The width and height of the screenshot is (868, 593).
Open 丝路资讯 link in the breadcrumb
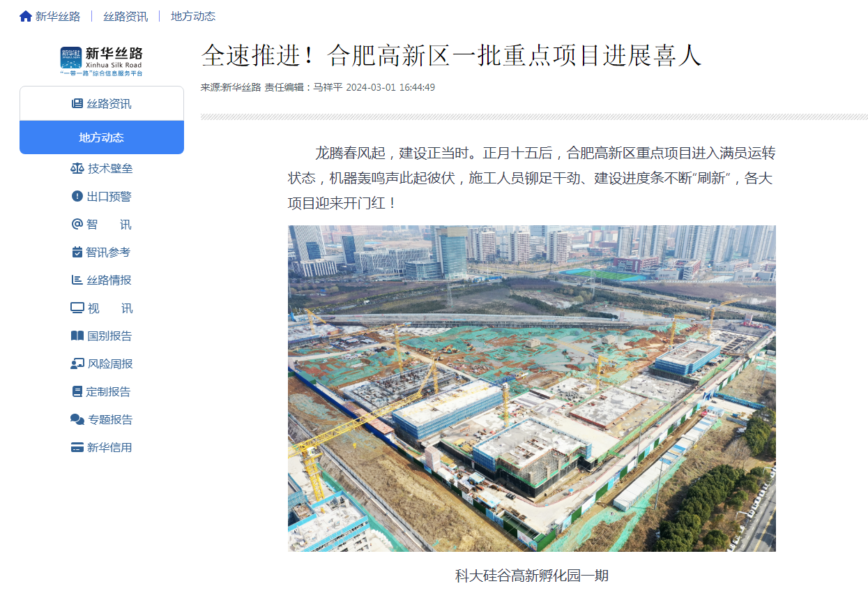point(125,16)
